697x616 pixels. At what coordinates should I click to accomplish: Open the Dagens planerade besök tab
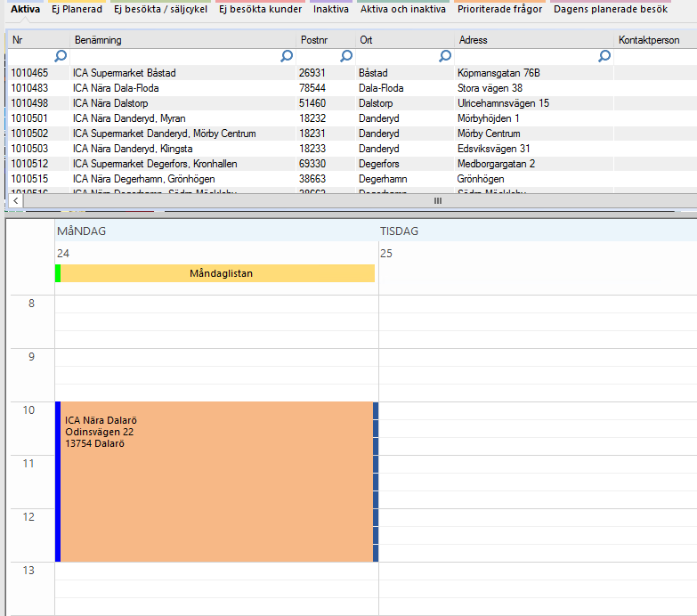click(611, 9)
